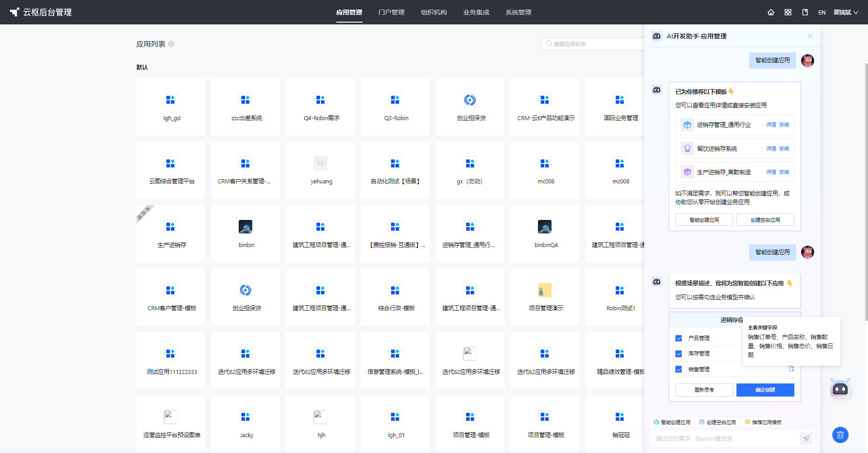Open the app grid icon in header
This screenshot has height=453, width=868.
(788, 12)
